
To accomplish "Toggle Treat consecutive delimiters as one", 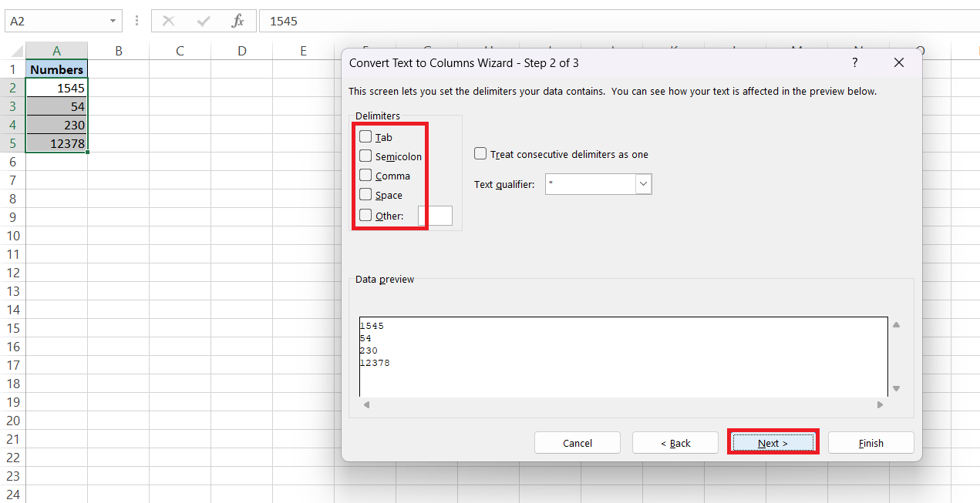I will [480, 153].
